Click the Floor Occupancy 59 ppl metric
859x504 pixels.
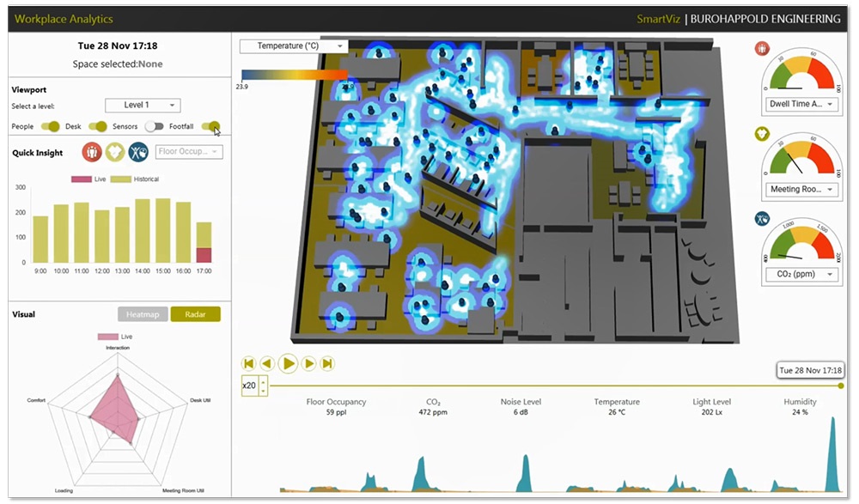(336, 406)
